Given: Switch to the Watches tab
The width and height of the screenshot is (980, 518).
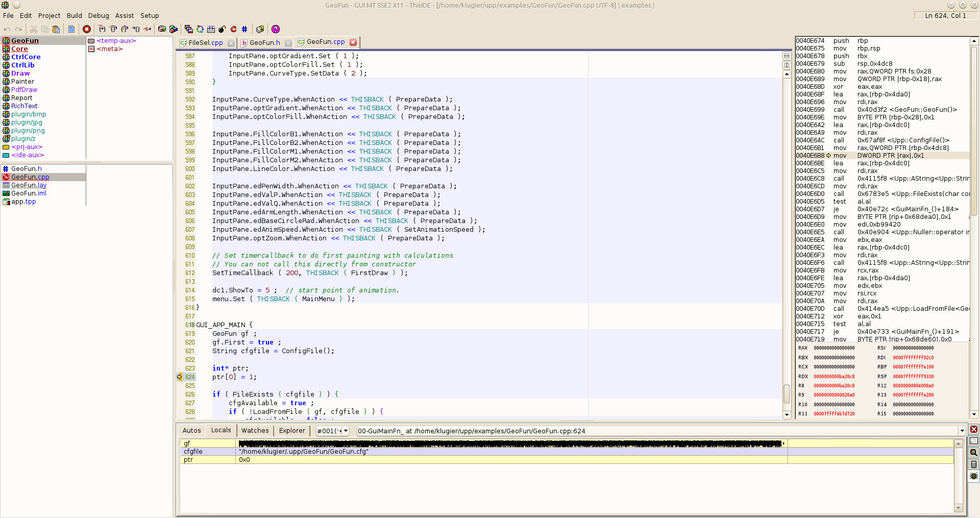Looking at the screenshot, I should [x=255, y=431].
